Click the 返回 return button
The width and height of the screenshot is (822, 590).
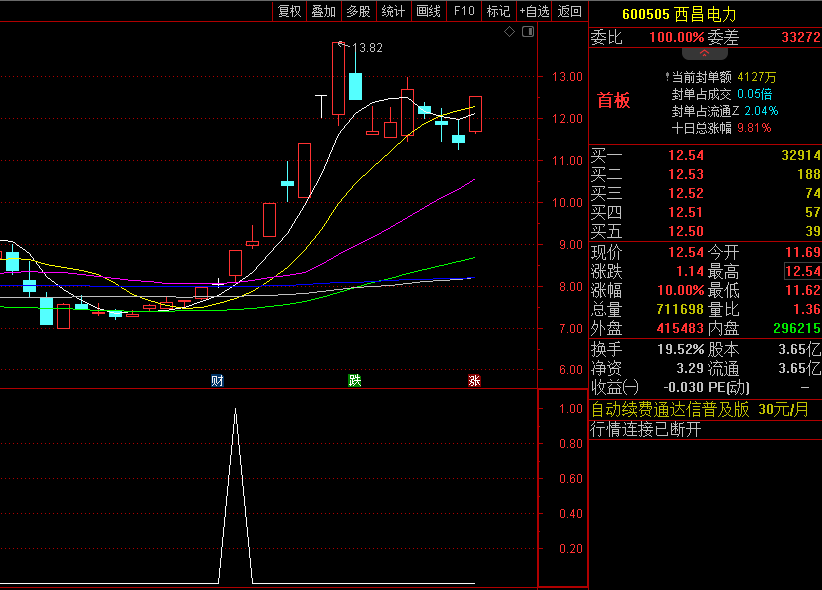(570, 11)
